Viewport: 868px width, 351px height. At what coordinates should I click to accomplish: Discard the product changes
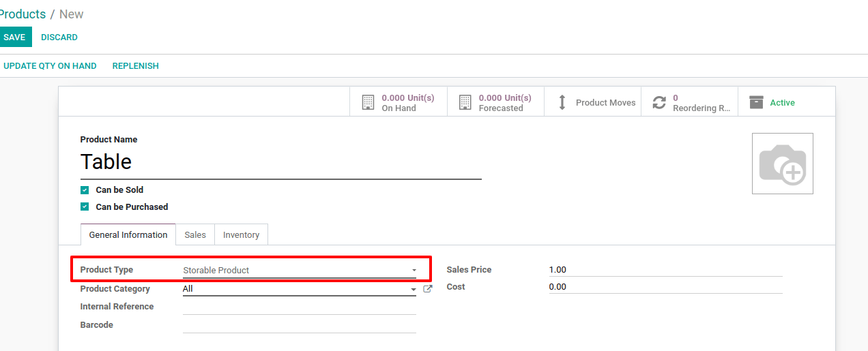[x=59, y=37]
